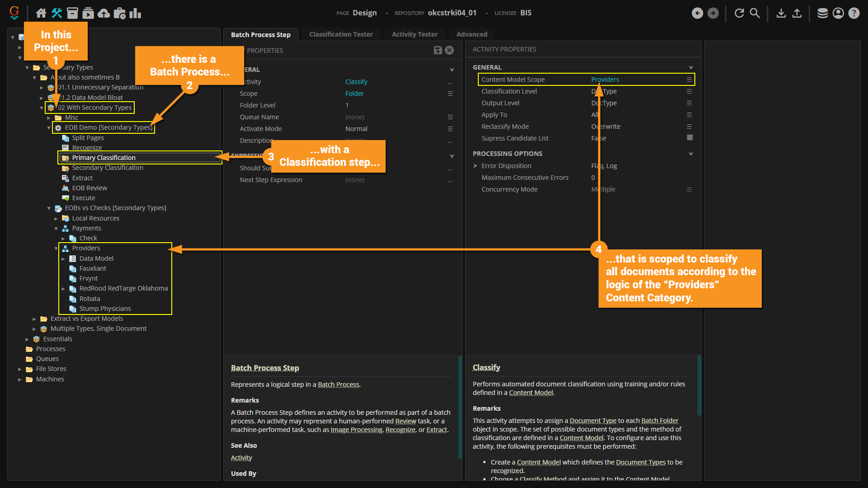Toggle the Supress Candidate List checkbox
This screenshot has height=488, width=868.
click(689, 138)
